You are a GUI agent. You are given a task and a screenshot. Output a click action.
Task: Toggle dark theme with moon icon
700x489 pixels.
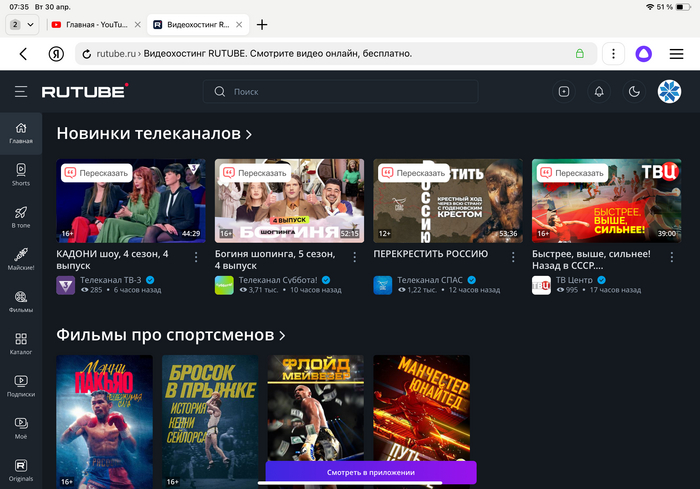coord(634,91)
